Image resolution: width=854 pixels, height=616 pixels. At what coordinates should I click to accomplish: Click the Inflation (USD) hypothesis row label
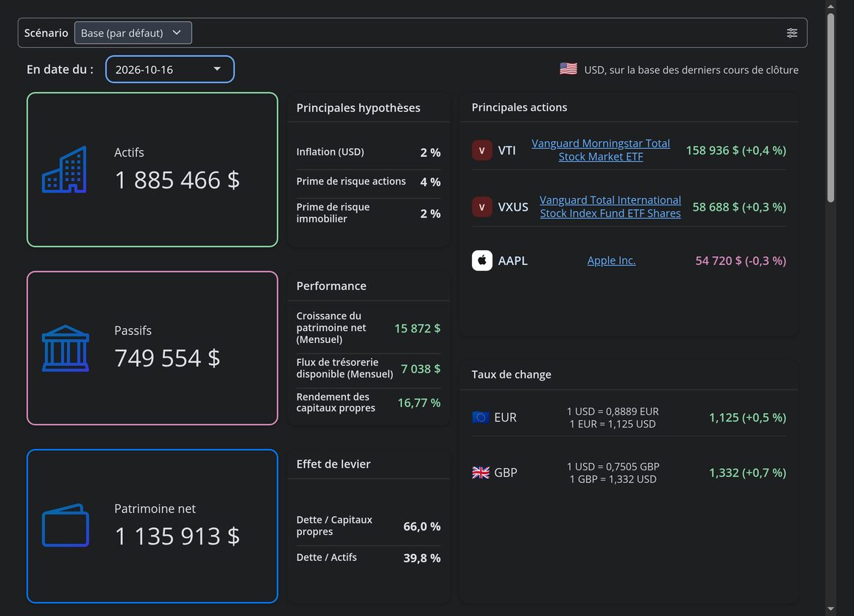point(330,152)
